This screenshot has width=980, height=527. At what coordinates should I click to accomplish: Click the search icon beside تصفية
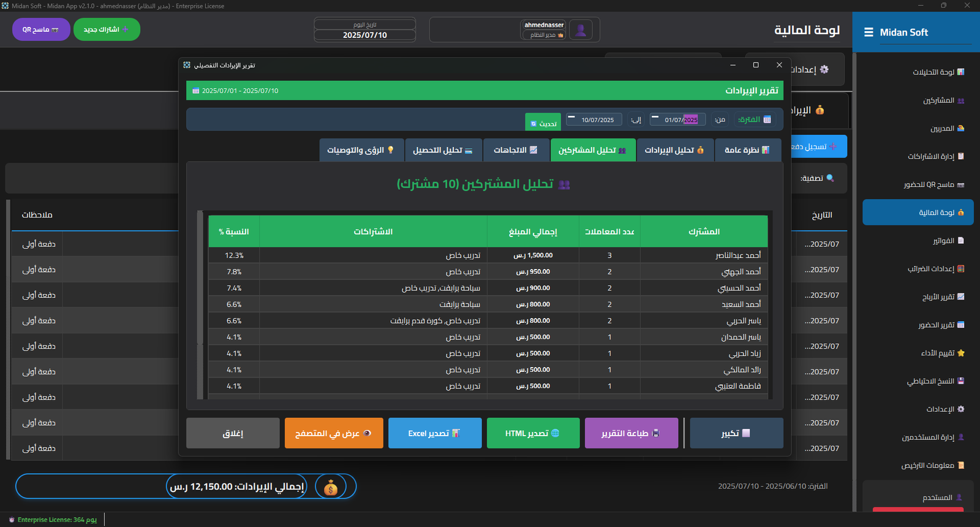[x=830, y=178]
